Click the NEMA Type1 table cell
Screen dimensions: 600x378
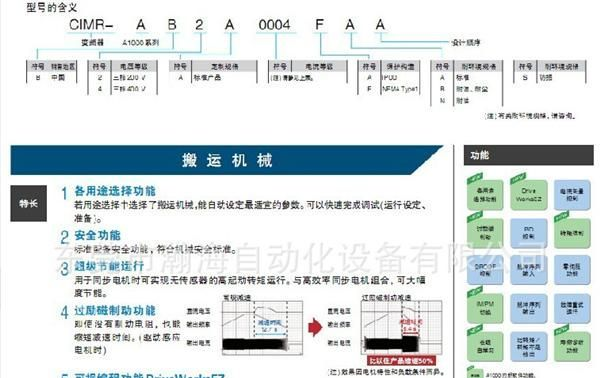tap(400, 89)
